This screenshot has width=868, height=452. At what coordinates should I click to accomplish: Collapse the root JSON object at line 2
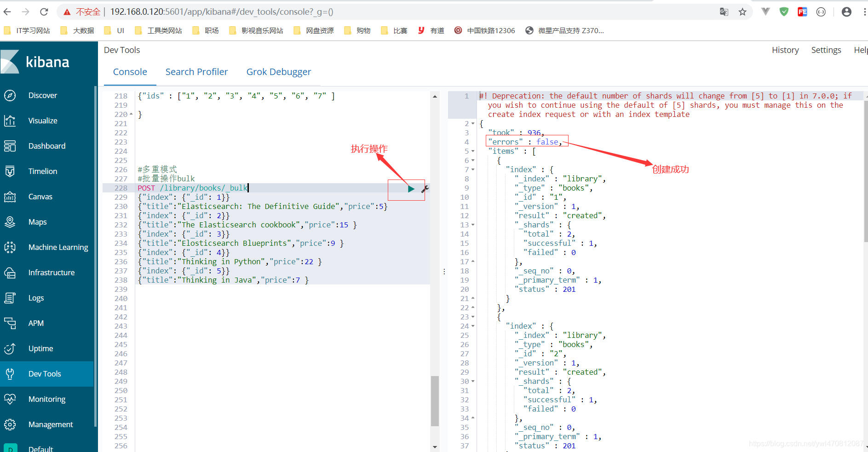(x=473, y=123)
